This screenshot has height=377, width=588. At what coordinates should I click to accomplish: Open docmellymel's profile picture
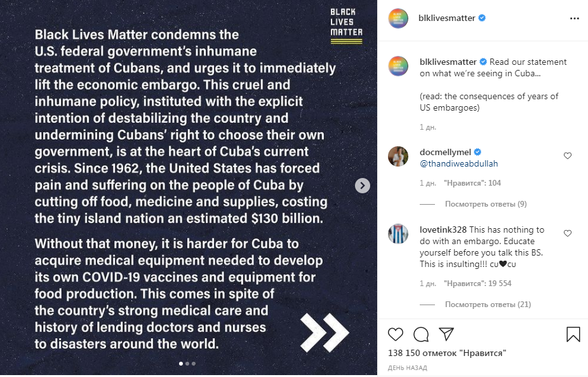(398, 156)
